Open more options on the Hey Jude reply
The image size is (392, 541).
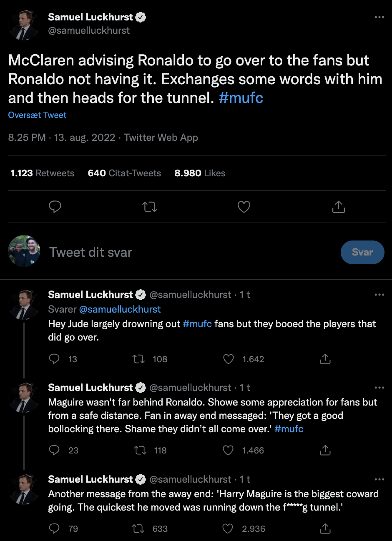coord(379,295)
